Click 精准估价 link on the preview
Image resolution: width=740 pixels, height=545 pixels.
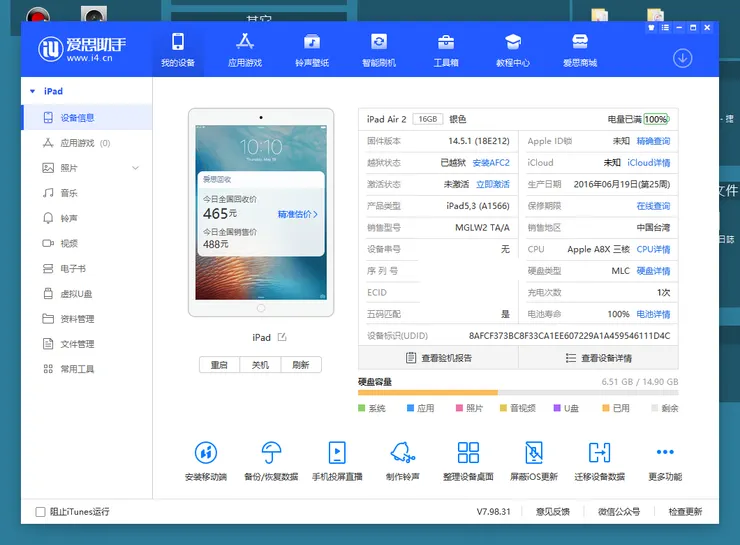click(297, 214)
